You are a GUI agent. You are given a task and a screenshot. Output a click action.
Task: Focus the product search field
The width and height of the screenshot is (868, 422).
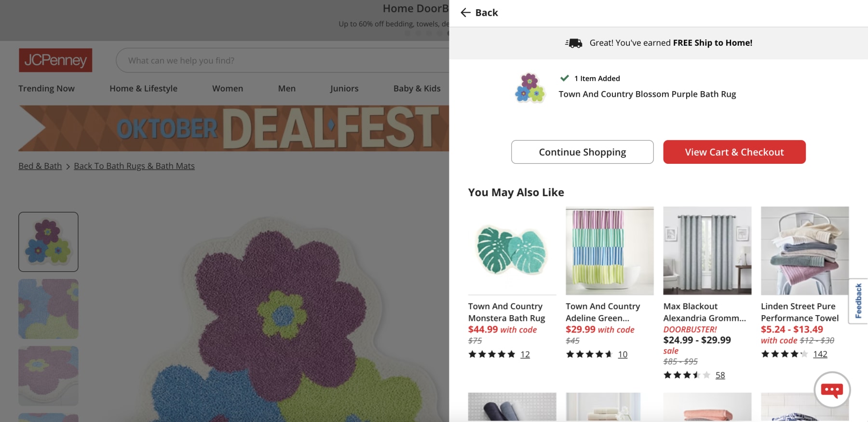coord(285,61)
